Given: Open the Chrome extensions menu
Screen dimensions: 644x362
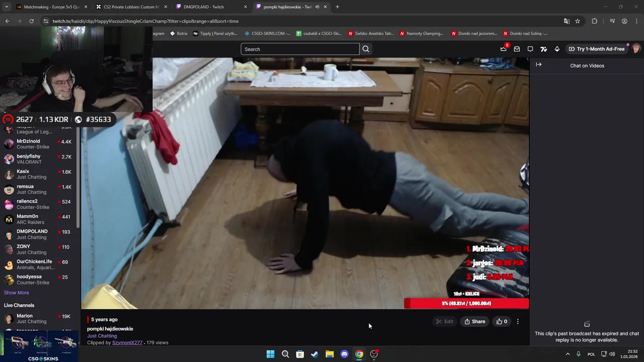Looking at the screenshot, I should click(x=594, y=21).
